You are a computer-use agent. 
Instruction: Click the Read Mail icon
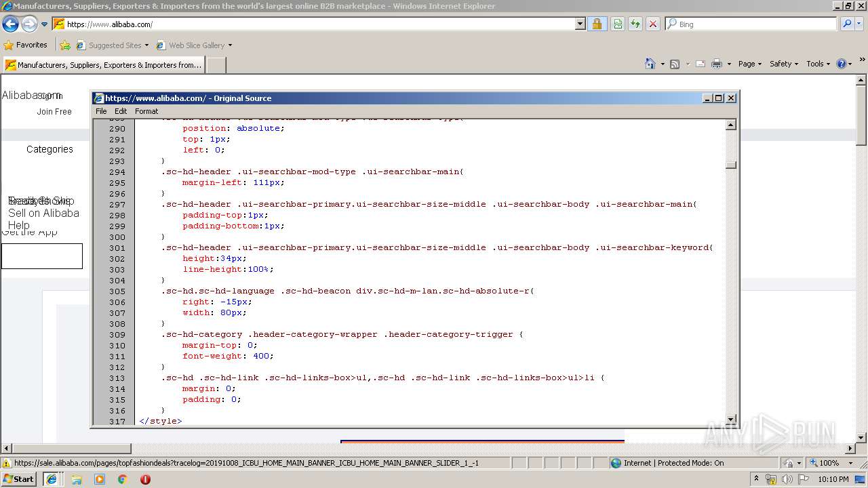tap(701, 64)
